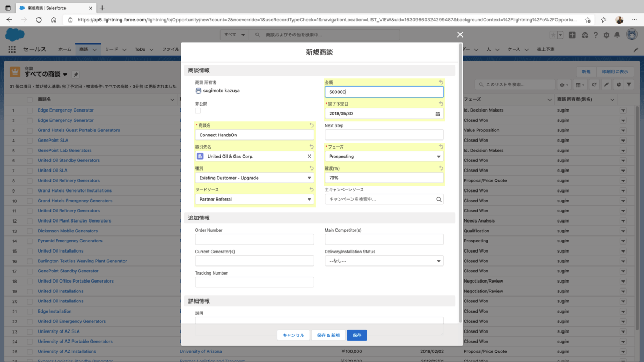
Task: Check the row of Pyramid Emergency Generators
Action: [x=30, y=241]
